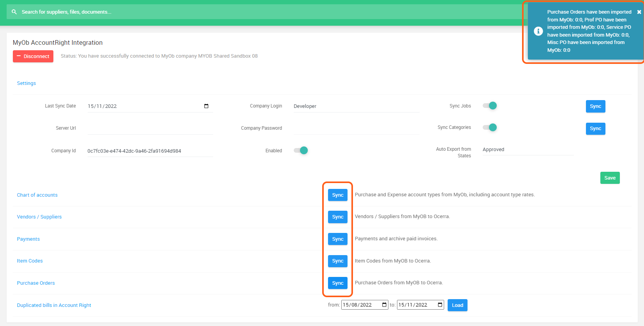Open the Settings link
This screenshot has width=644, height=326.
click(x=26, y=83)
